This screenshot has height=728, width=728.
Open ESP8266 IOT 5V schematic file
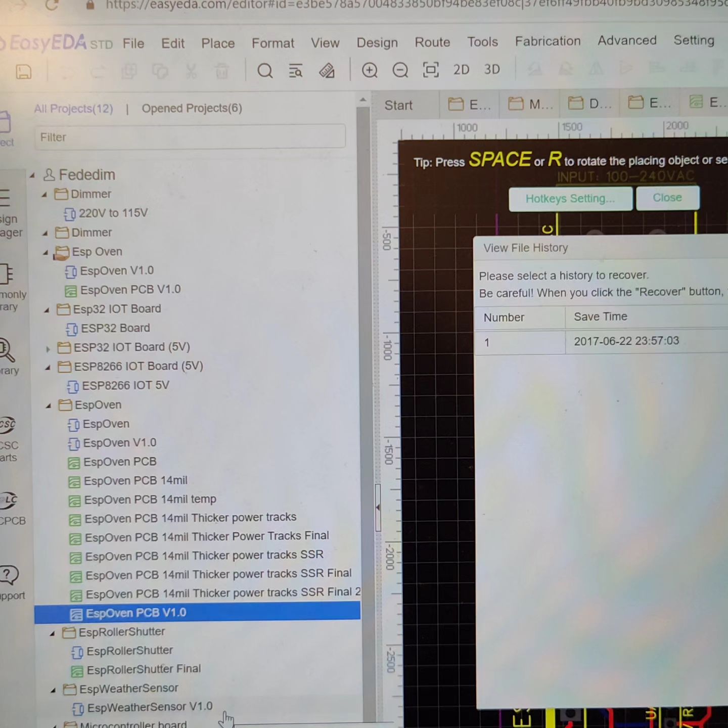coord(118,386)
